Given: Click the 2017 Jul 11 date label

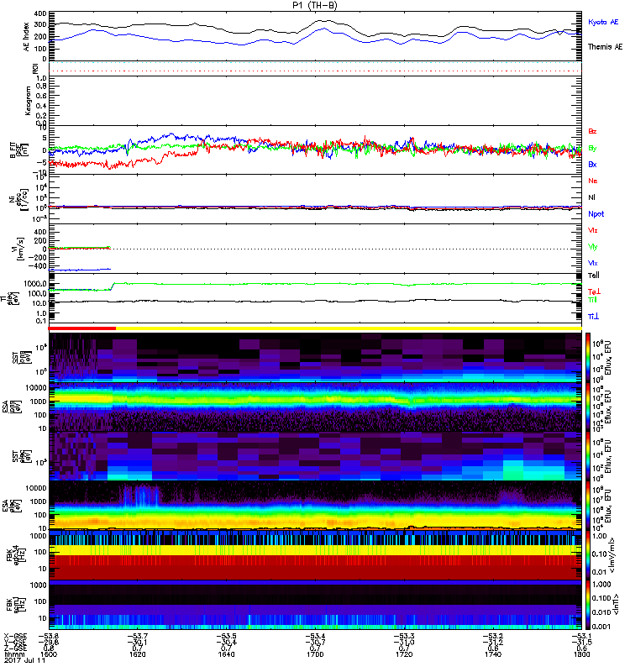Looking at the screenshot, I should (x=24, y=660).
